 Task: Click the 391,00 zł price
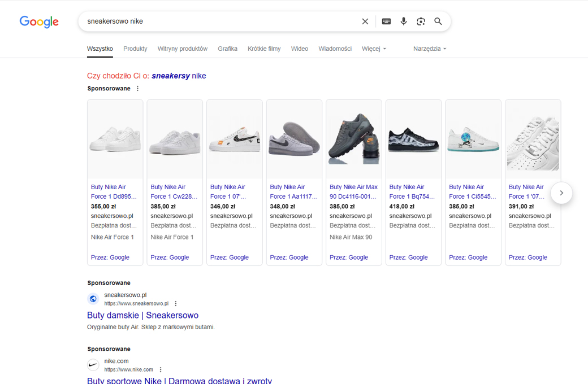click(521, 207)
